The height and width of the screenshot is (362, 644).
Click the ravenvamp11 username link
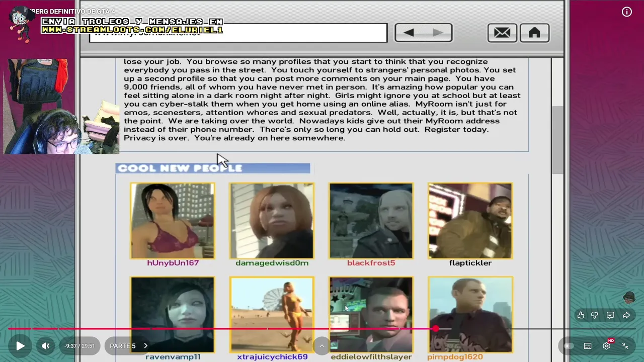[173, 357]
